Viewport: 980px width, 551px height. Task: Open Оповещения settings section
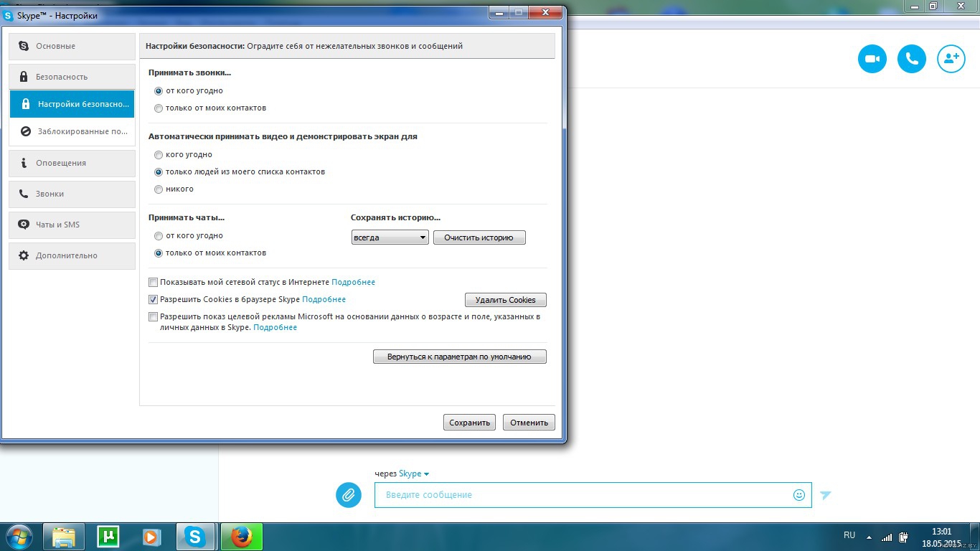pyautogui.click(x=72, y=163)
